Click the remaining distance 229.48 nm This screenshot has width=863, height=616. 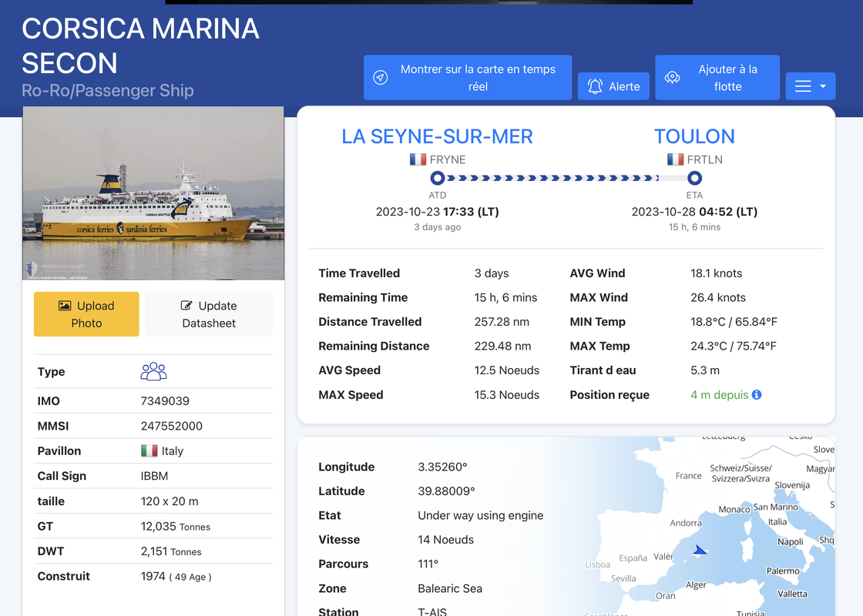click(502, 346)
